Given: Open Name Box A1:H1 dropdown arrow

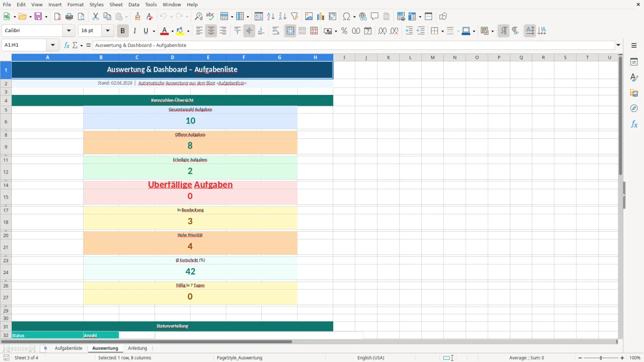Looking at the screenshot, I should coord(53,45).
